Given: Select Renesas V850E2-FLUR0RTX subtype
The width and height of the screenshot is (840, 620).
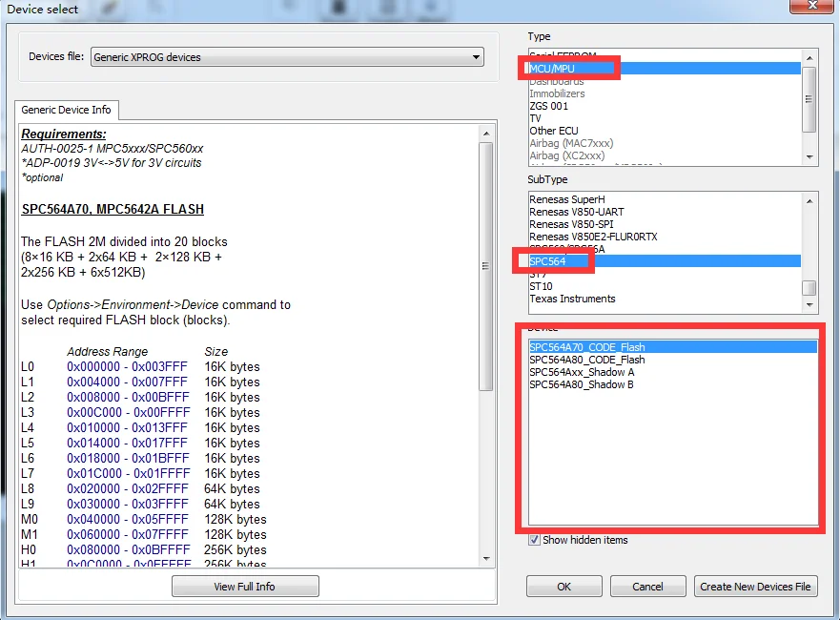Looking at the screenshot, I should click(x=665, y=237).
